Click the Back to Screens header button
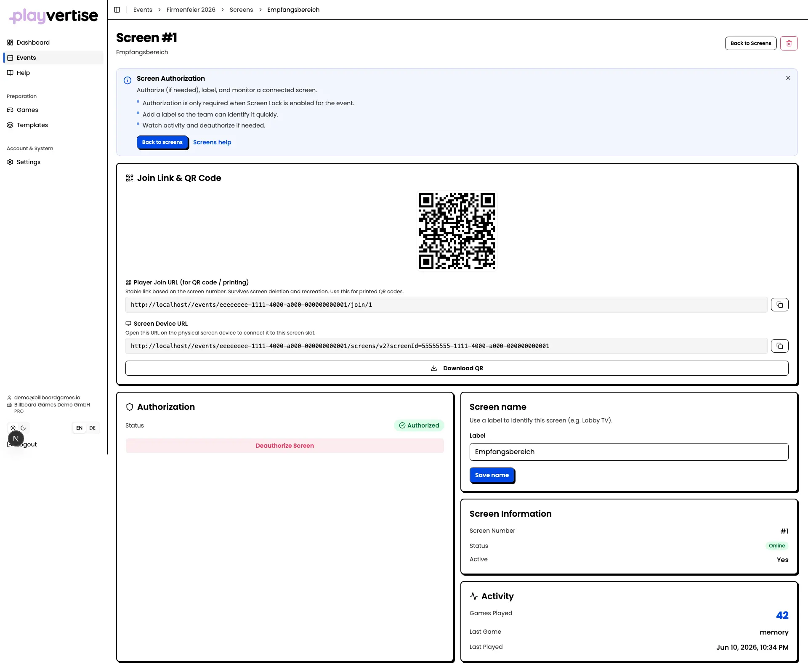 (750, 43)
